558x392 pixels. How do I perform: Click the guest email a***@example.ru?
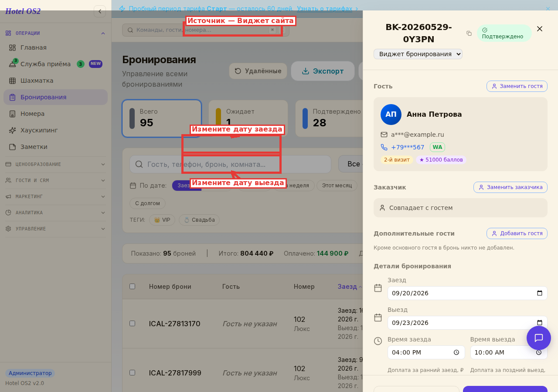418,135
